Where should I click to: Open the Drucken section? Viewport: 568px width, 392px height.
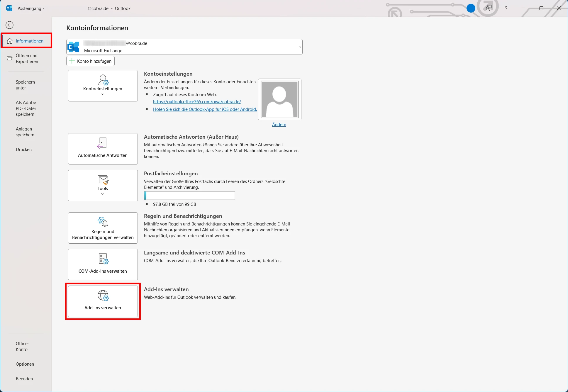[x=23, y=149]
